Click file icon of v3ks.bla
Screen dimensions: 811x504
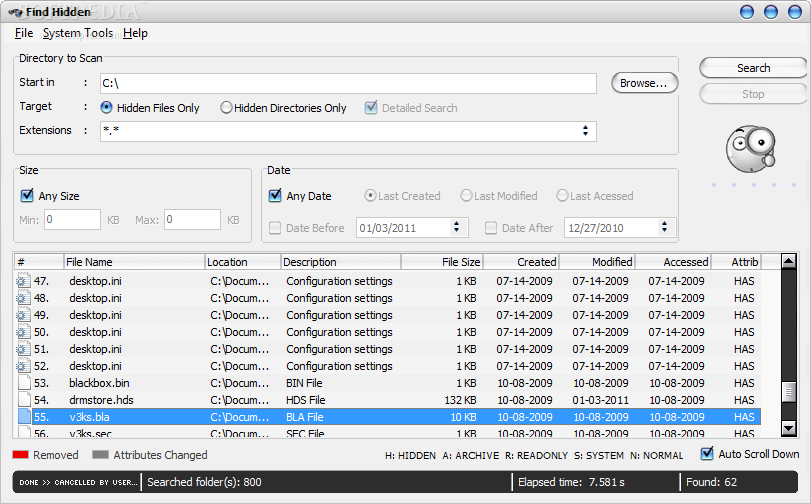click(x=24, y=417)
